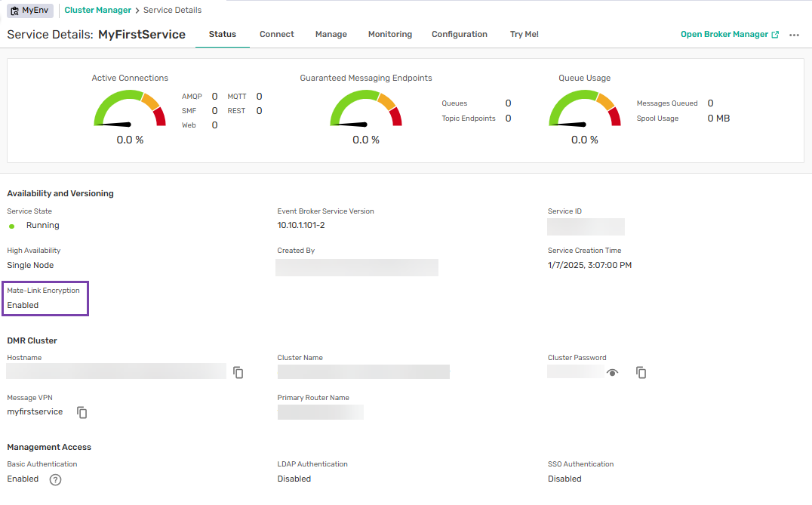Reveal the hidden Cluster Password
The image size is (812, 505).
coord(612,373)
